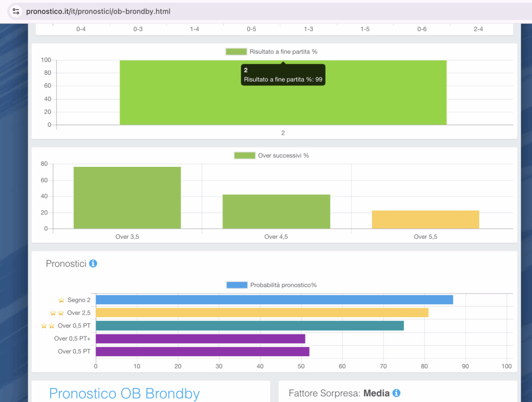Open the Pronostico OB Brondby heading

tap(124, 393)
